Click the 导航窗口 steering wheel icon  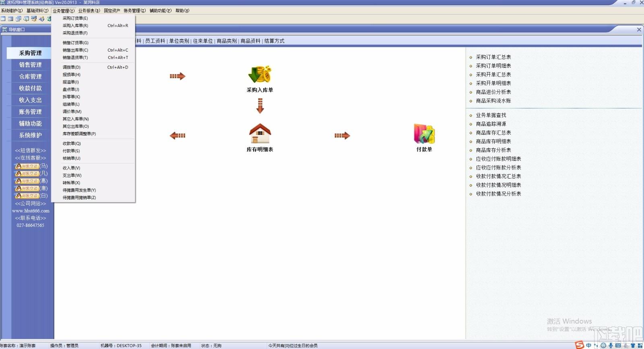4,29
